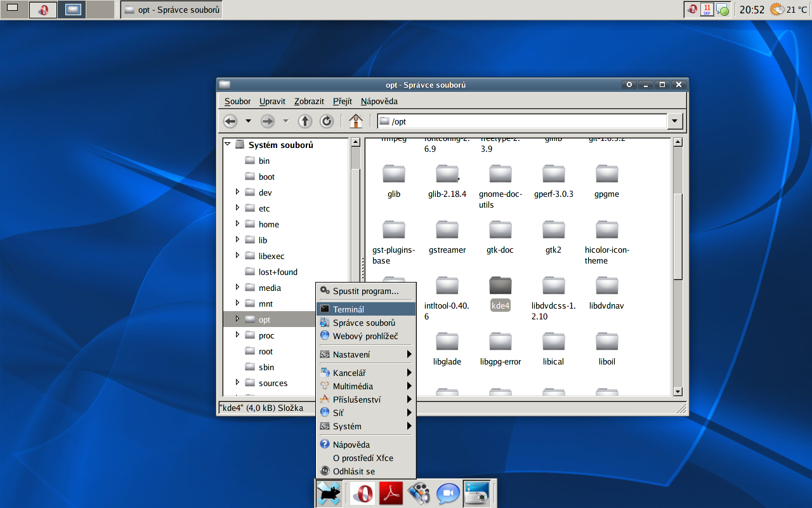Click the file pane scrollbar down arrow

[x=678, y=392]
